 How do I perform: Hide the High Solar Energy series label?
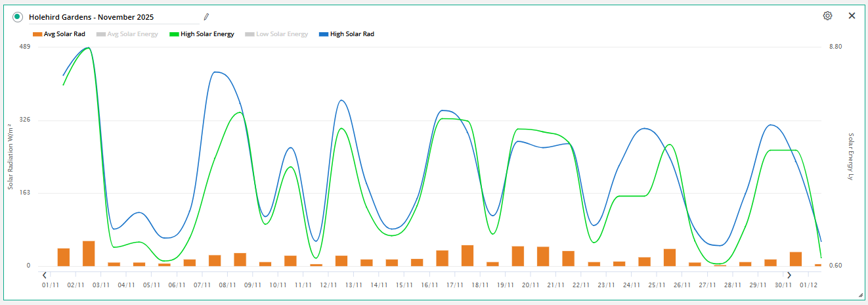point(207,34)
